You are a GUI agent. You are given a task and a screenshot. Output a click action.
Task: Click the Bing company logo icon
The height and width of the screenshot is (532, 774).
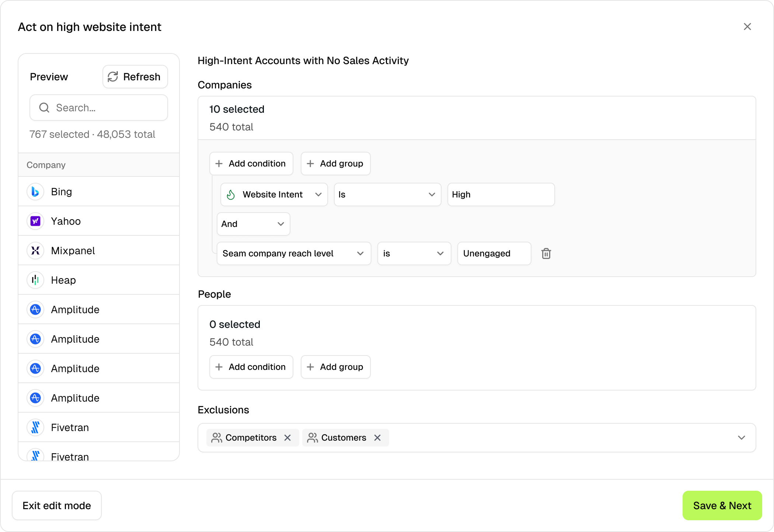(x=35, y=192)
